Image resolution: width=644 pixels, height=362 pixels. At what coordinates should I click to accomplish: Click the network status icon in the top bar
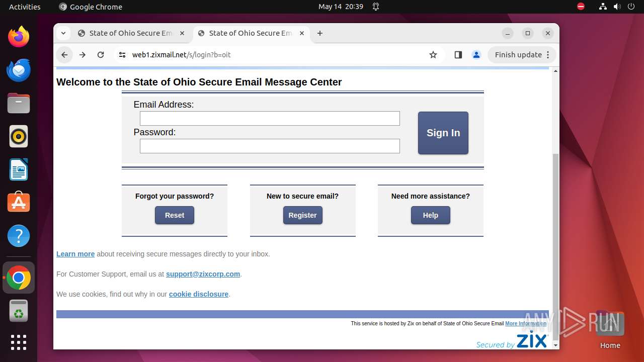(603, 7)
